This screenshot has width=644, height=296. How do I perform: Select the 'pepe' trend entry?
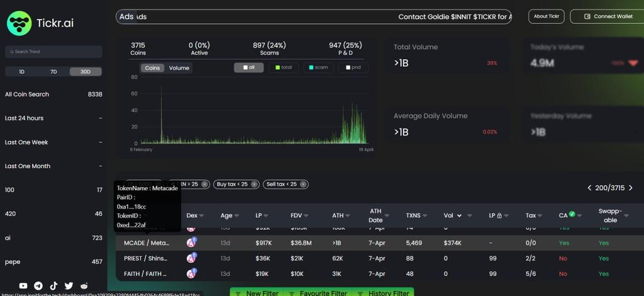click(53, 261)
